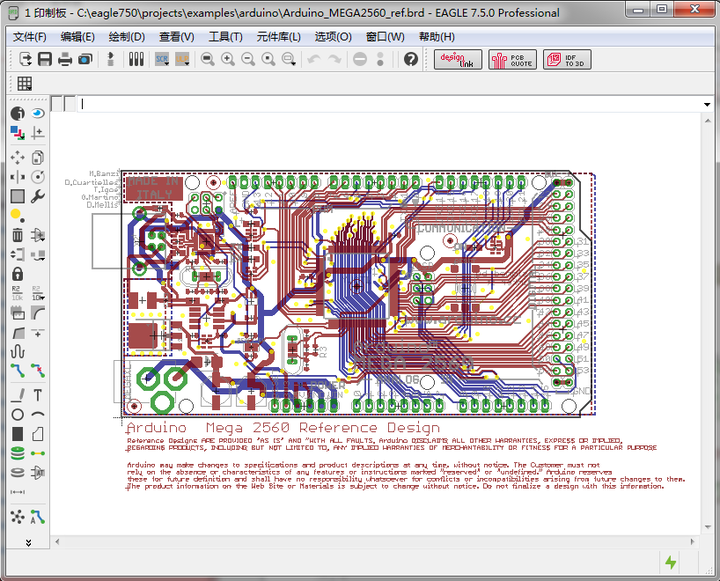
Task: Open the Autorouter tool
Action: 38,517
